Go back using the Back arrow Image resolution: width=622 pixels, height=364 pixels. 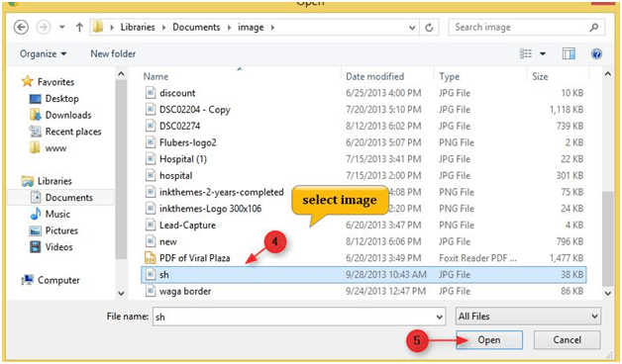coord(21,28)
